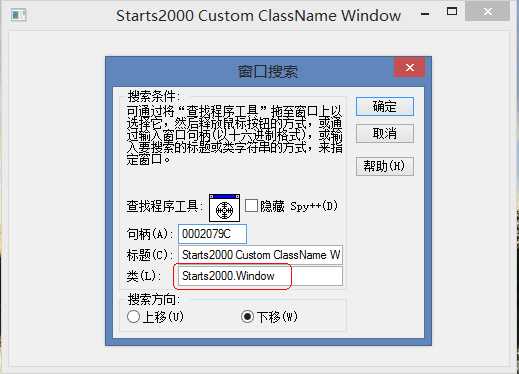Image resolution: width=519 pixels, height=374 pixels.
Task: Maximize the Starts2000 Custom ClassName Window
Action: 452,12
